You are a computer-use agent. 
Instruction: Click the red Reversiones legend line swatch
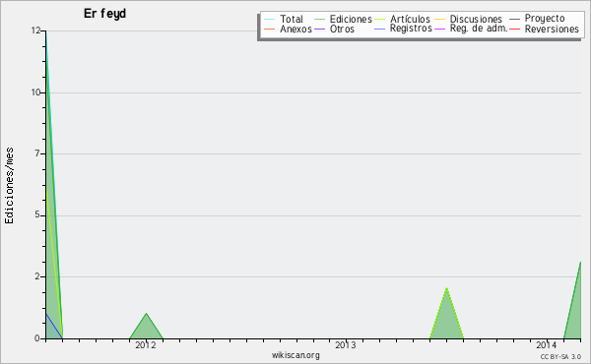[514, 29]
